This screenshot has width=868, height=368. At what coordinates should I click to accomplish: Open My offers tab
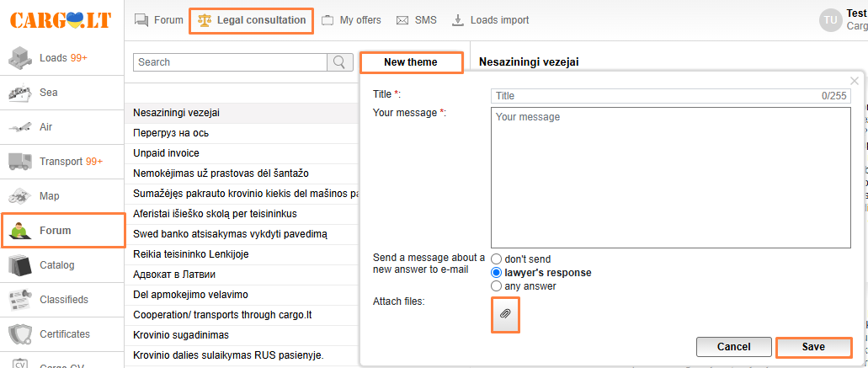click(x=351, y=20)
